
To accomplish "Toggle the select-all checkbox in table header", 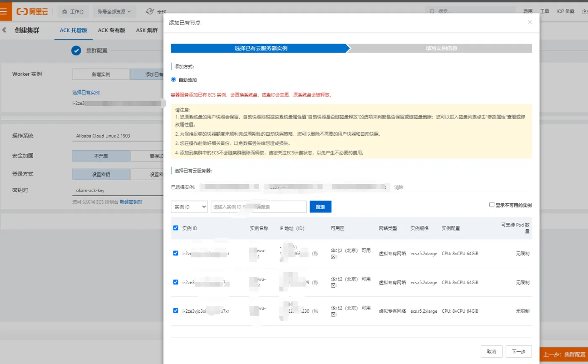I will coord(176,228).
